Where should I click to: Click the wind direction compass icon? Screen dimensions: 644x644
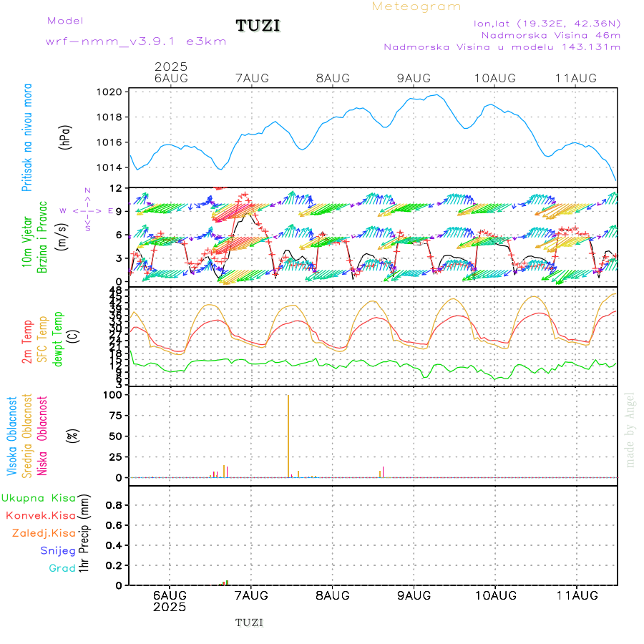tap(87, 210)
